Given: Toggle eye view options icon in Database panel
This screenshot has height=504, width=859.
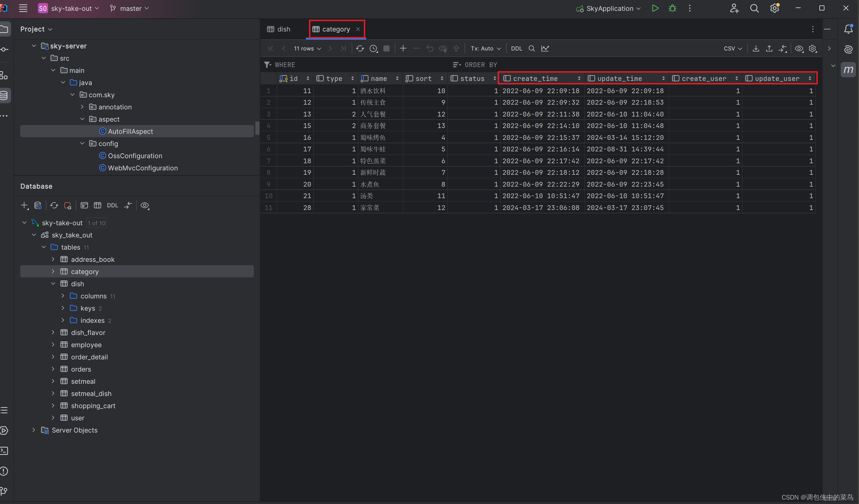Looking at the screenshot, I should point(145,206).
